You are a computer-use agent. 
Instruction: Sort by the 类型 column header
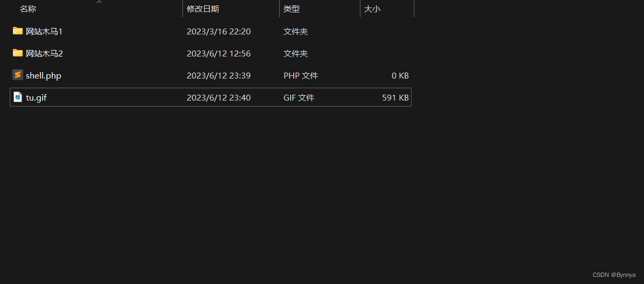click(x=292, y=9)
